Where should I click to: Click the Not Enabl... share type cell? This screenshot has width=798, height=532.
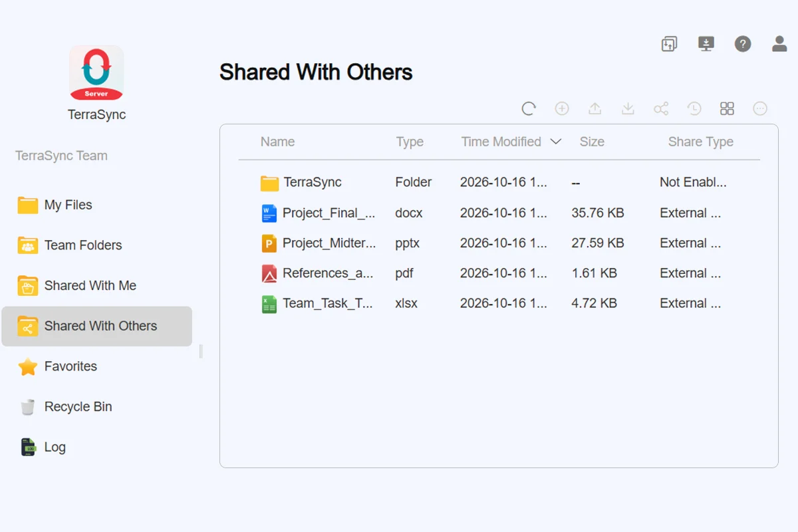pos(693,182)
